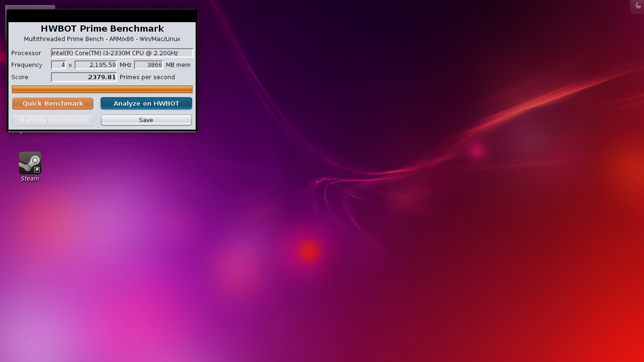Image resolution: width=644 pixels, height=362 pixels.
Task: Select the Processor name field
Action: pos(122,53)
